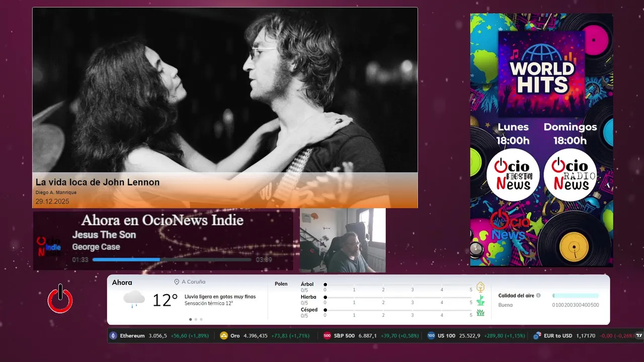
Task: Click the Polen label
Action: (281, 284)
